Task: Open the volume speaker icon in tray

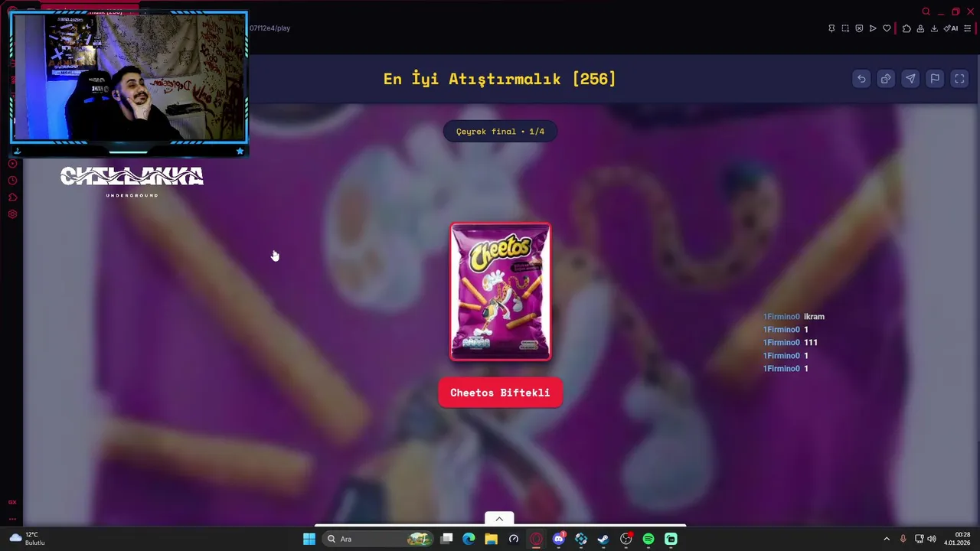Action: coord(932,539)
